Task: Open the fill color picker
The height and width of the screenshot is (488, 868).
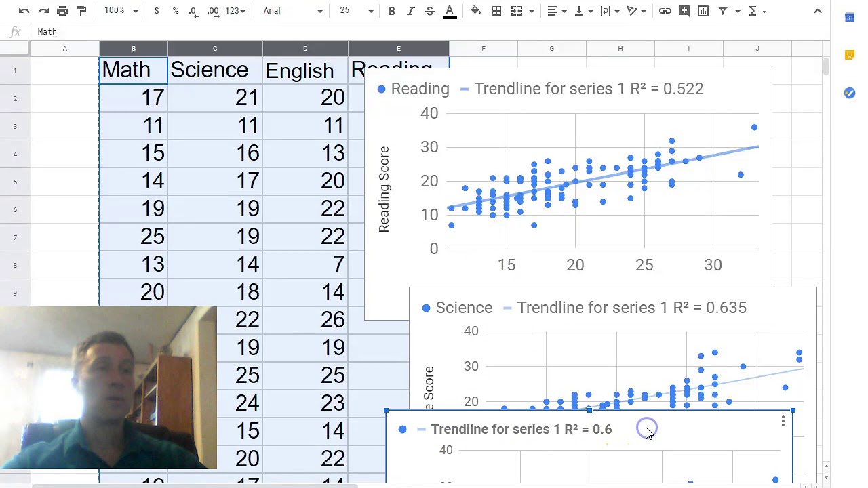Action: click(x=476, y=11)
